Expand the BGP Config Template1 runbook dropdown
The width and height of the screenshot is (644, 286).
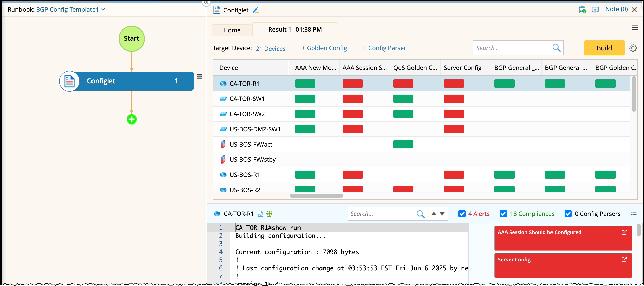click(103, 10)
